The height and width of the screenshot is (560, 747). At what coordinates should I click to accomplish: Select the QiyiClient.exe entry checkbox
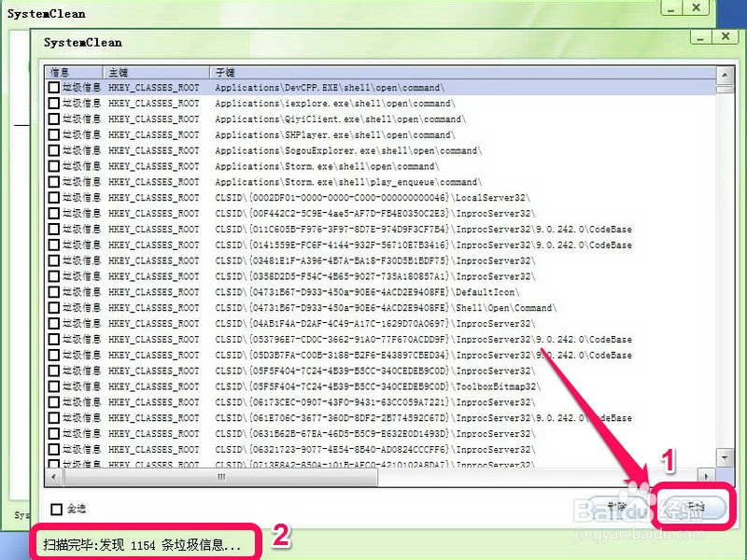tap(54, 119)
